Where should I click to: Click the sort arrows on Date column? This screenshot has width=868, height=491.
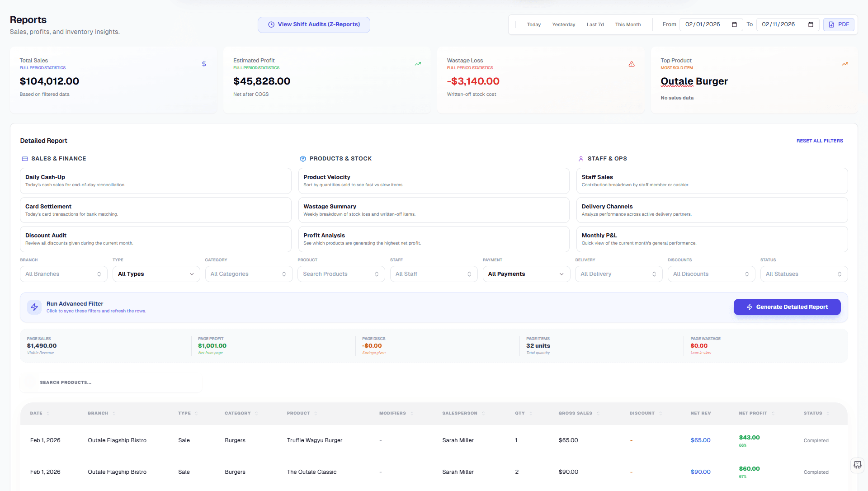click(x=47, y=413)
